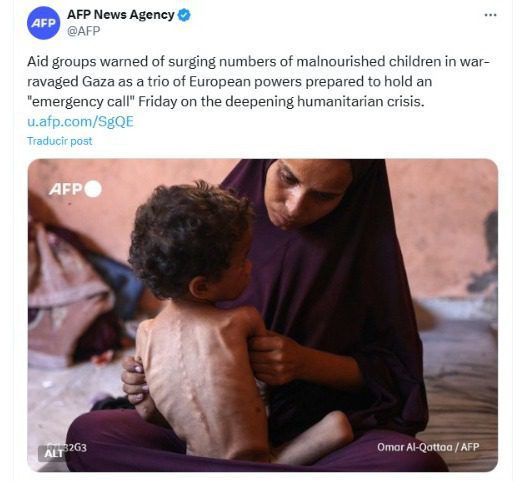Click the Omar Al-Qattaa / AFP credit
This screenshot has width=518, height=481.
428,447
